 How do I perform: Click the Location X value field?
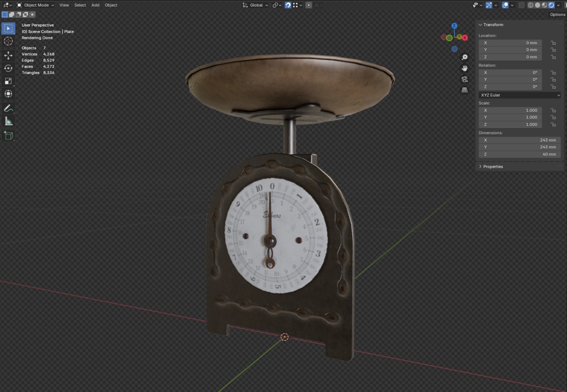coord(510,43)
